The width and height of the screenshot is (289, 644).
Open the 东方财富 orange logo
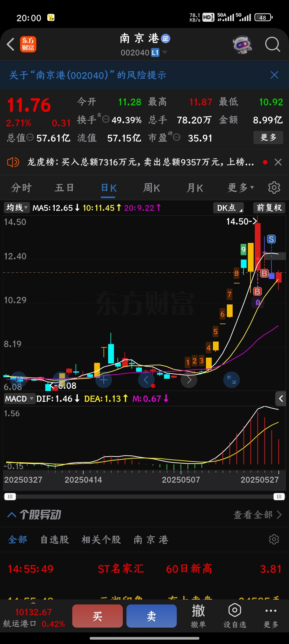[28, 44]
